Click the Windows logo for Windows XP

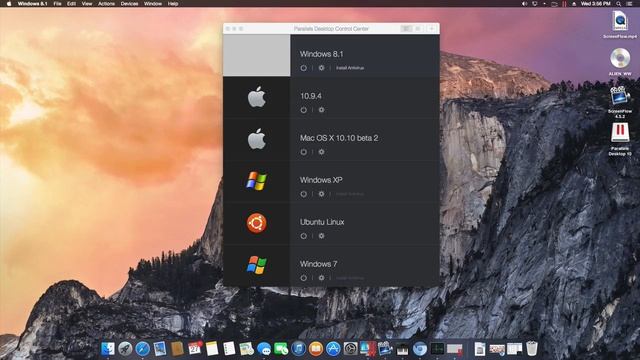(257, 181)
